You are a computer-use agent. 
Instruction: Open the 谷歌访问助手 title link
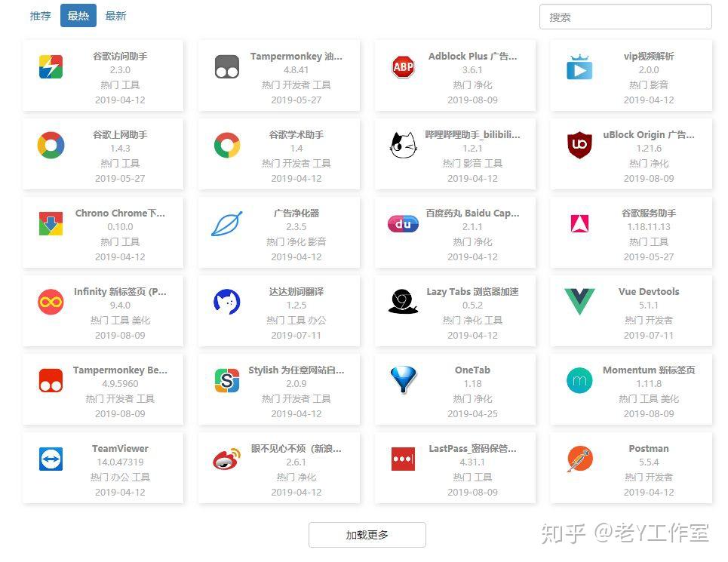tap(120, 56)
